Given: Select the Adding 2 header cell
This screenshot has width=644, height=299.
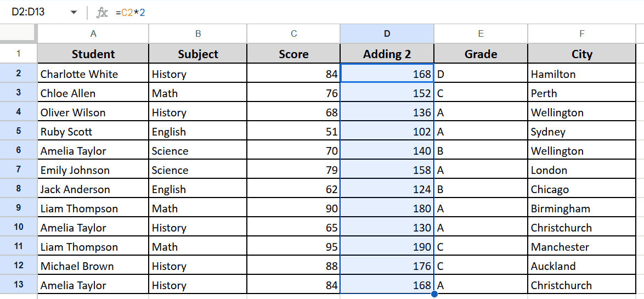Looking at the screenshot, I should (387, 54).
